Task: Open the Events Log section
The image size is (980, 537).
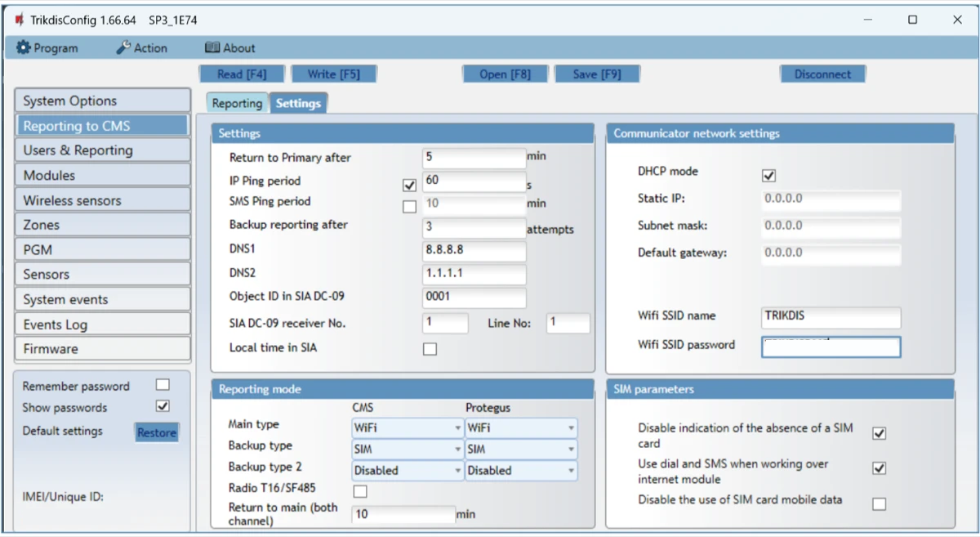Action: 102,324
